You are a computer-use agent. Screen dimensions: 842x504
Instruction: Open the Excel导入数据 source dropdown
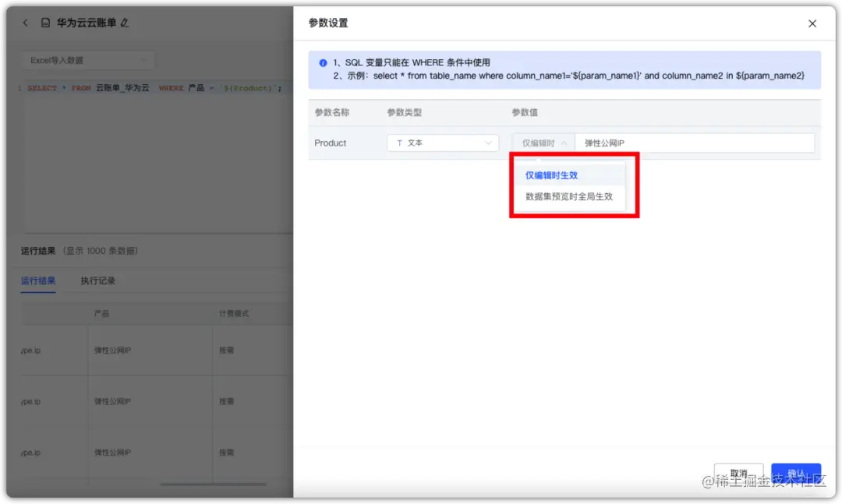pos(87,60)
